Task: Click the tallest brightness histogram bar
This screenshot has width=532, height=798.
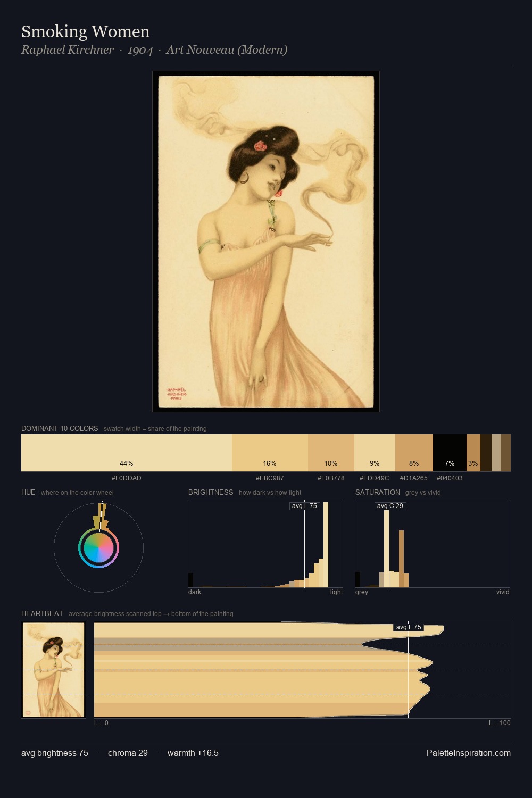Action: (326, 545)
